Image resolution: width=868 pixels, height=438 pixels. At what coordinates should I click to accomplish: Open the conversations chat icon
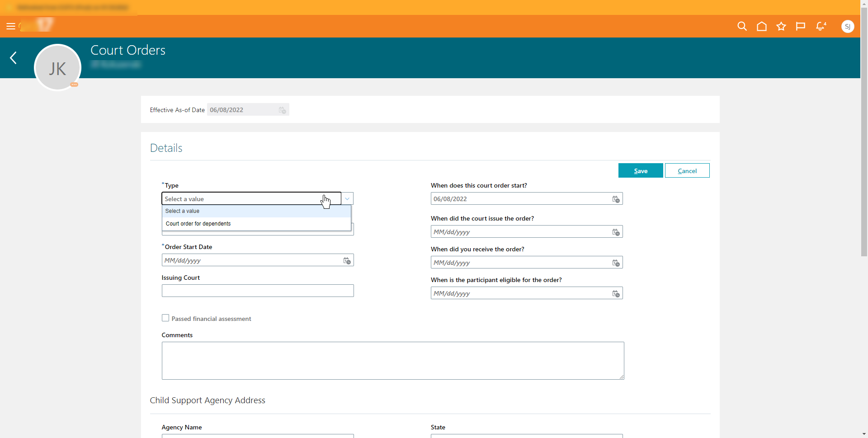pos(800,26)
